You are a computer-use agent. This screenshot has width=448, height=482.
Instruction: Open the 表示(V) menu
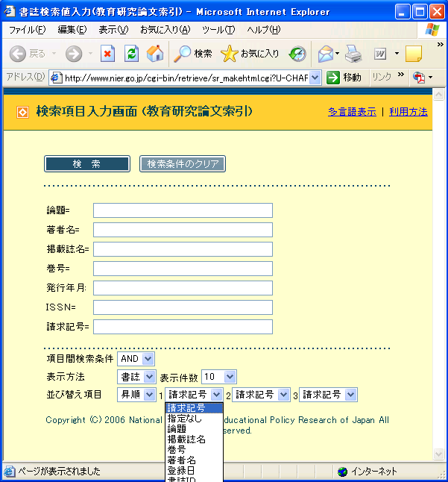(x=113, y=30)
